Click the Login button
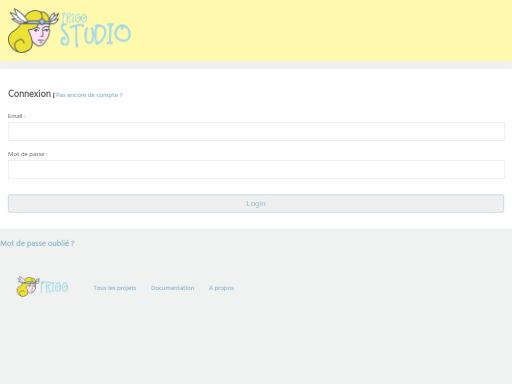This screenshot has height=384, width=512. pos(256,203)
